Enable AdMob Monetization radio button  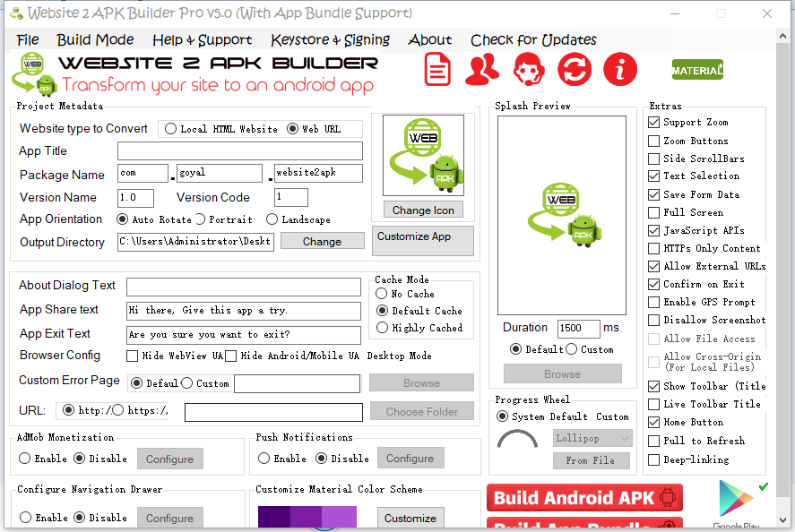coord(25,459)
